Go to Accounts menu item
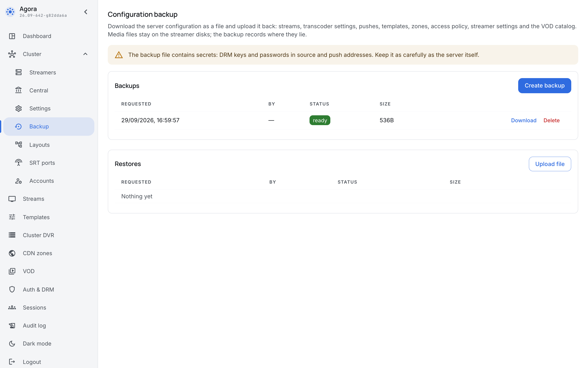The image size is (588, 368). pyautogui.click(x=49, y=181)
